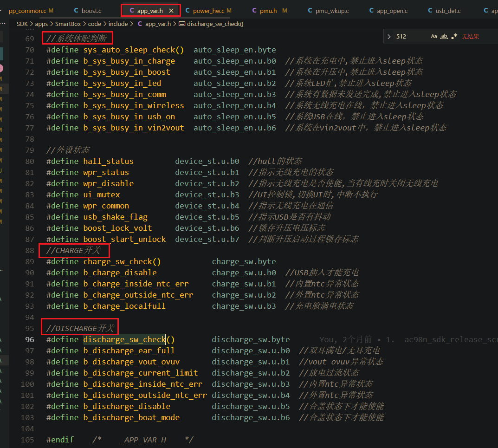
Task: Go to the usb_det.c tab
Action: (x=444, y=11)
